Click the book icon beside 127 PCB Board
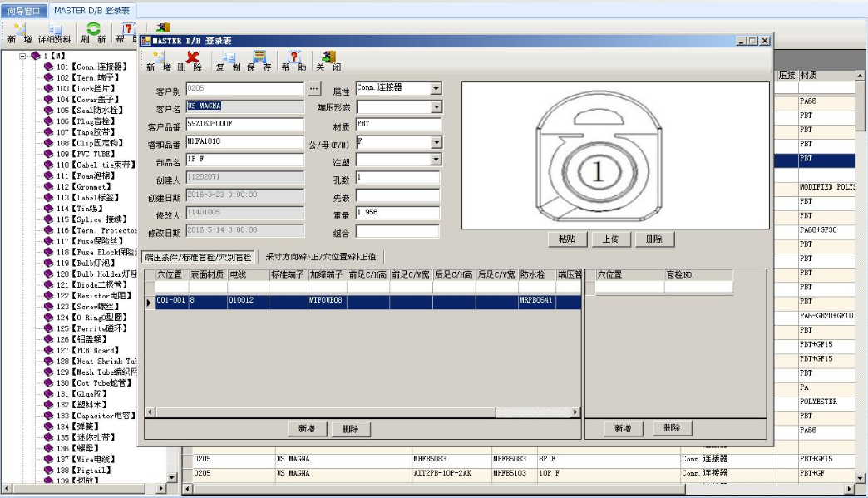868x498 pixels. click(x=49, y=350)
